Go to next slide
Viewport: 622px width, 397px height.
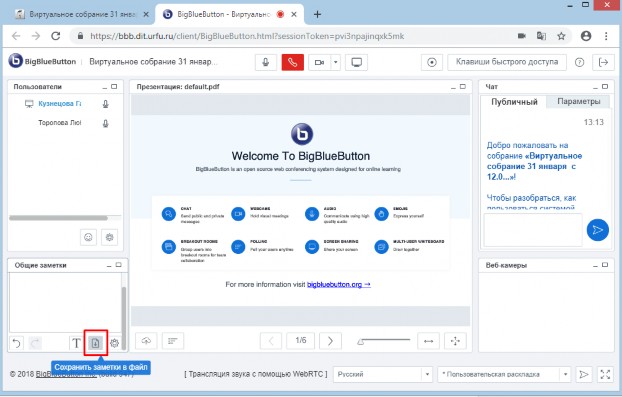(330, 341)
